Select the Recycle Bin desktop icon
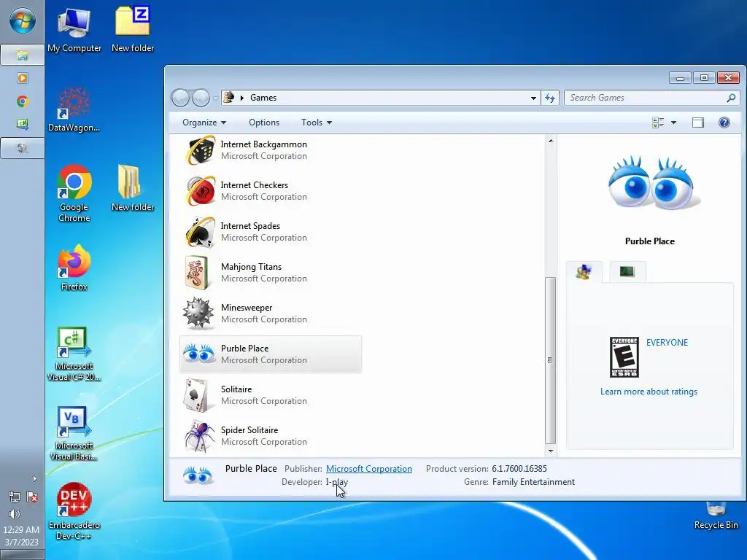Screen dimensions: 747x560 click(716, 516)
